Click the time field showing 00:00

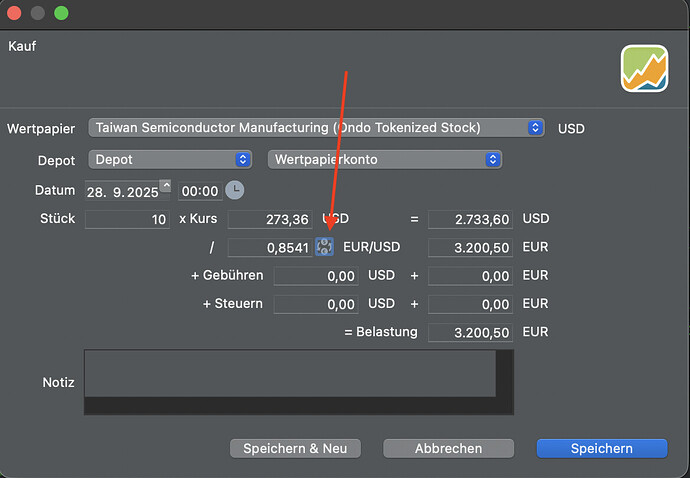coord(200,191)
